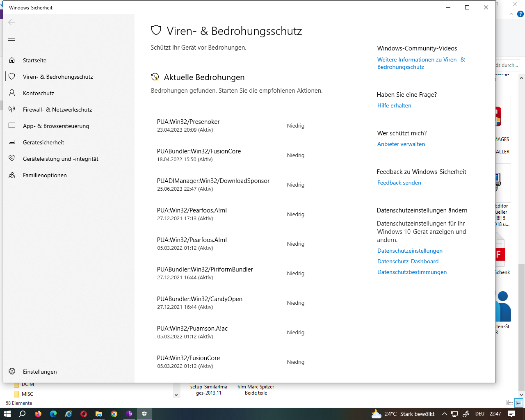
Task: Open Datenschutzeinstellungen link
Action: click(x=410, y=251)
